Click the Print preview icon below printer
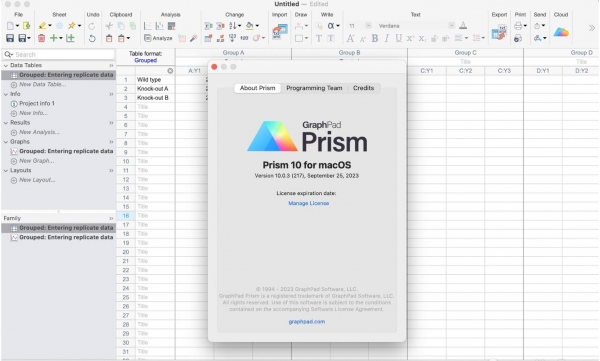This screenshot has width=600, height=361. [x=518, y=38]
